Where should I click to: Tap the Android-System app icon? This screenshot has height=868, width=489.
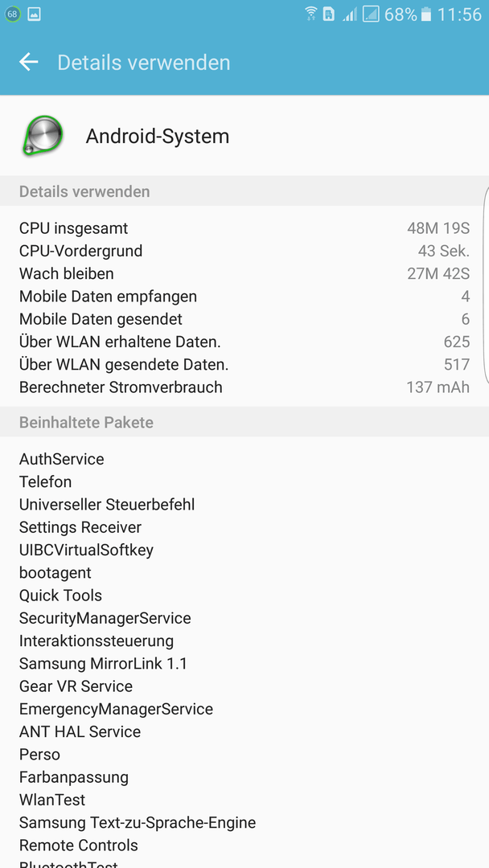[x=42, y=136]
